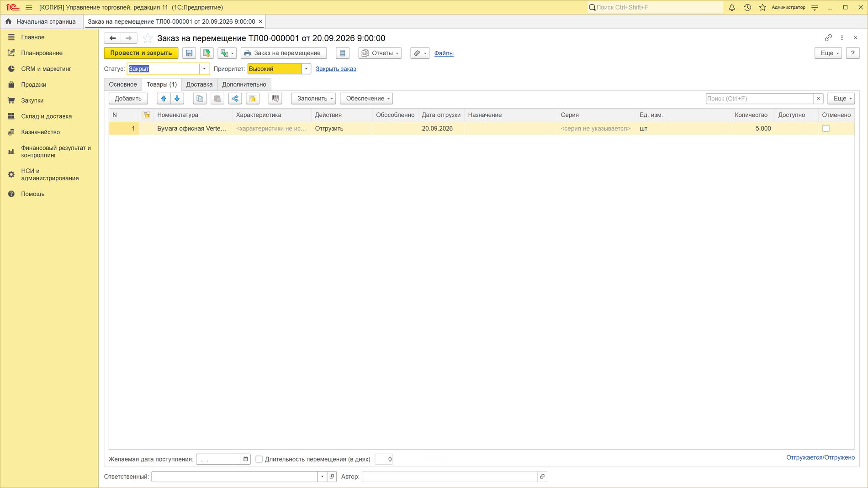868x488 pixels.
Task: Open the document structure report icon
Action: pos(343,53)
